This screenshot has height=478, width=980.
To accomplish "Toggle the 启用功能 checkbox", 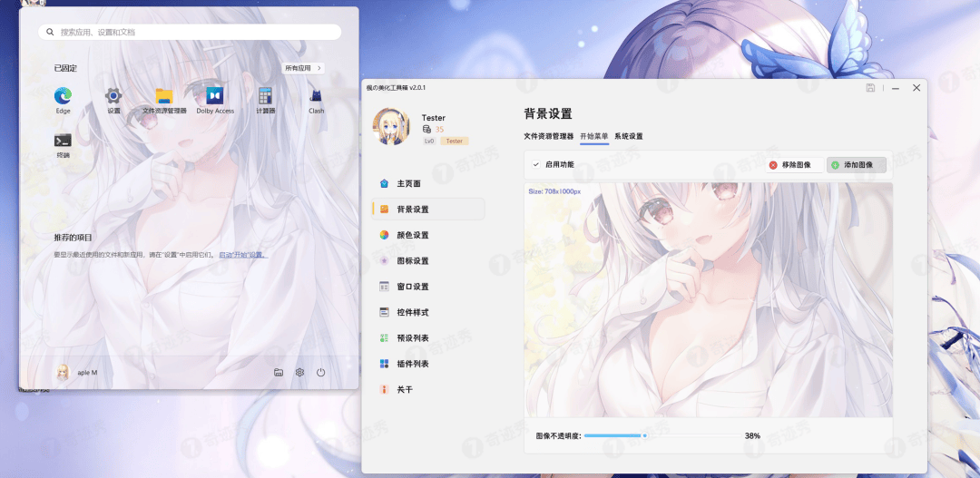I will (x=535, y=165).
